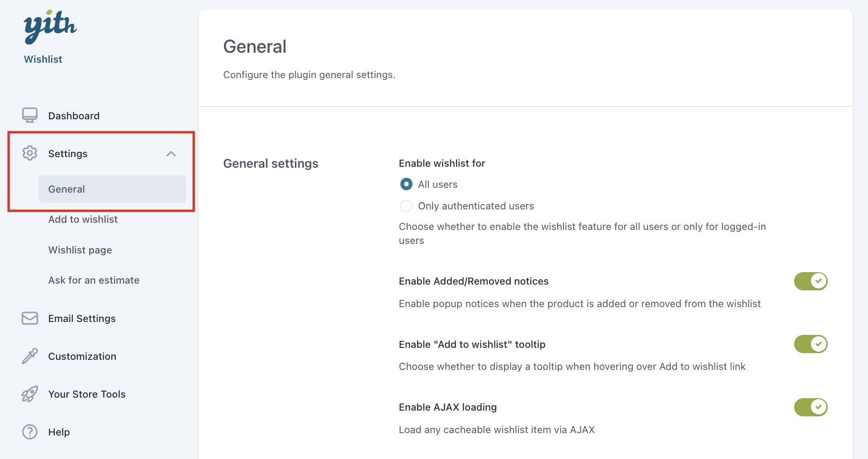Click the Enable Added/Removed notices label
The width and height of the screenshot is (868, 459).
click(474, 281)
